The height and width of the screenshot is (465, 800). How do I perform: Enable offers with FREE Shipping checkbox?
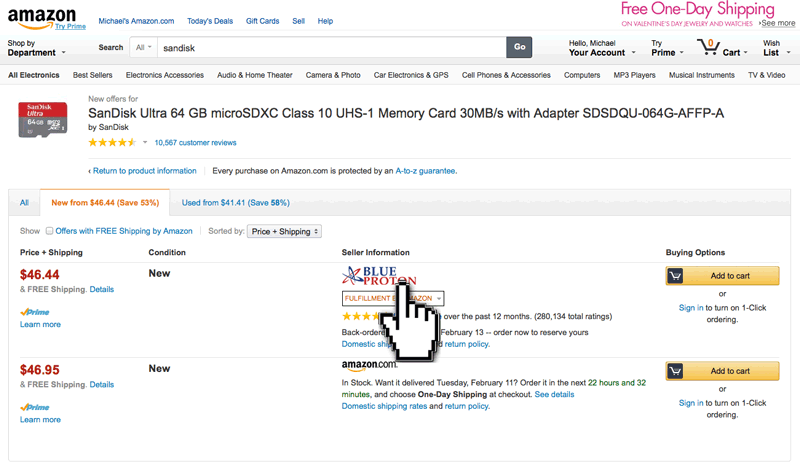pyautogui.click(x=49, y=231)
